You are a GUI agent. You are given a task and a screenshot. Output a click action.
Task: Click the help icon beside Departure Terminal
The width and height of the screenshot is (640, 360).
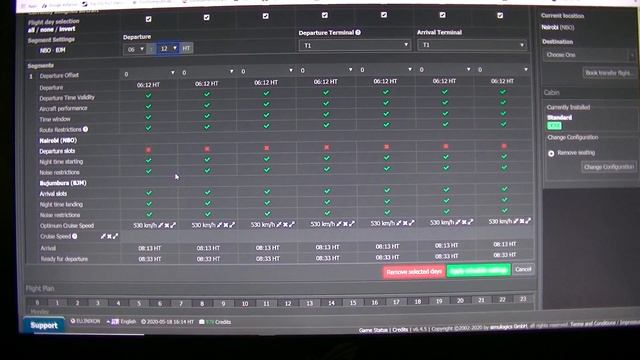358,32
